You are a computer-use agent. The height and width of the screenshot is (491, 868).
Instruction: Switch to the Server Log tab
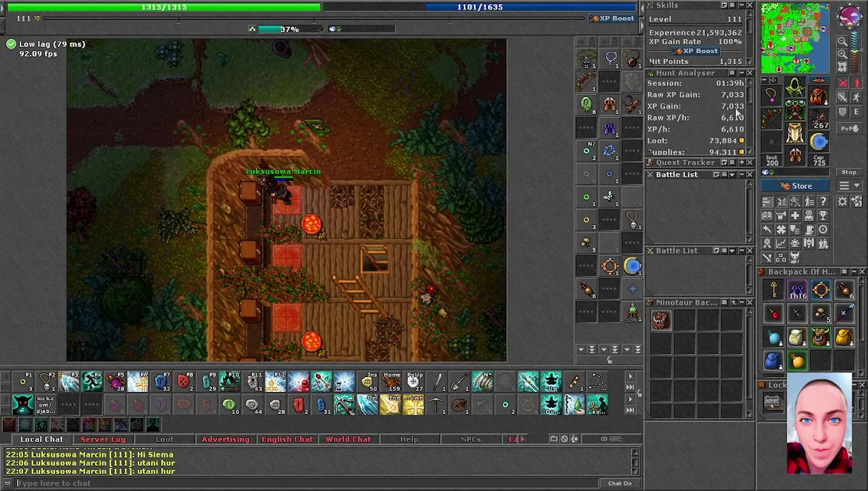[x=103, y=439]
